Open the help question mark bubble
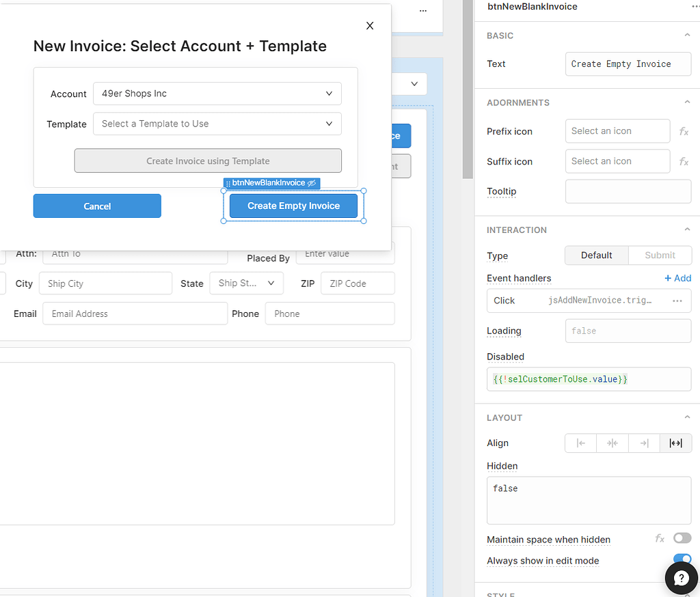This screenshot has width=700, height=597. coord(681,578)
